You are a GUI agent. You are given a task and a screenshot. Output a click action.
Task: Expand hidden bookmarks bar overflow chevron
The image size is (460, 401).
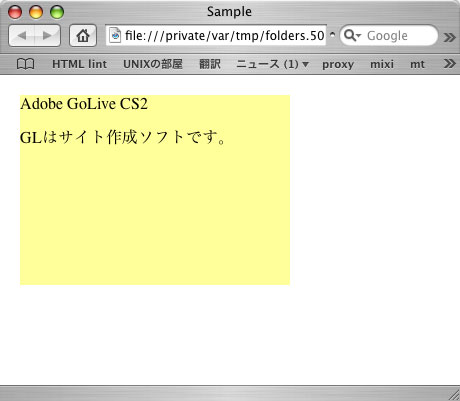[x=450, y=63]
